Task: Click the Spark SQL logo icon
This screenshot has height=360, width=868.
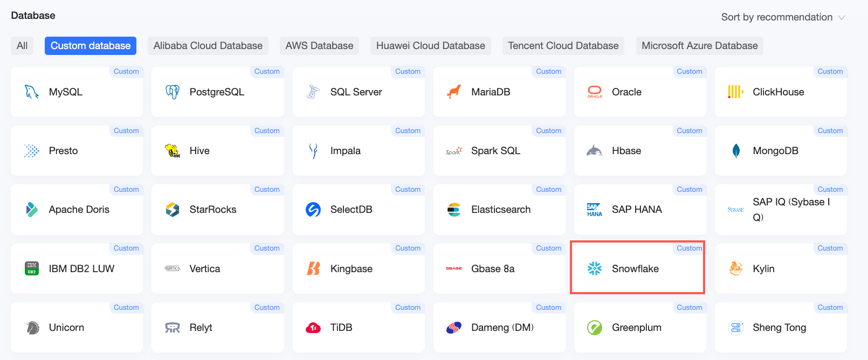Action: pyautogui.click(x=454, y=151)
